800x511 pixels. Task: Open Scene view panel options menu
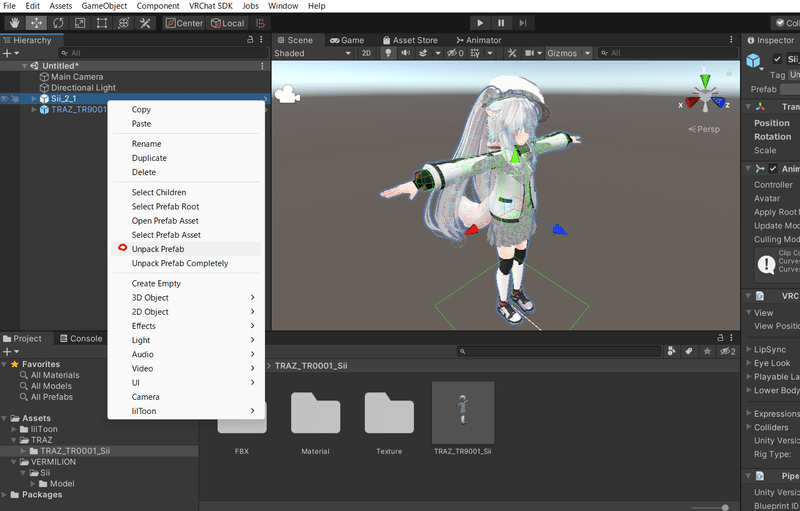tap(731, 39)
